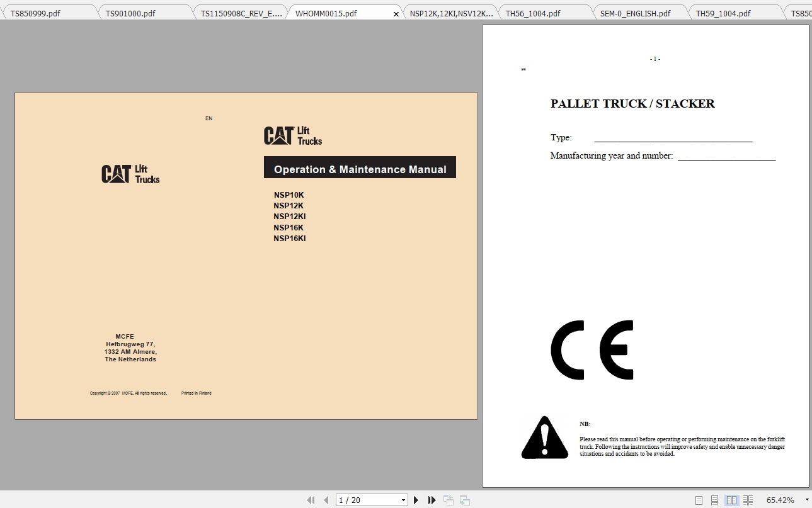812x508 pixels.
Task: Click the NSP12KI model text
Action: coord(290,217)
